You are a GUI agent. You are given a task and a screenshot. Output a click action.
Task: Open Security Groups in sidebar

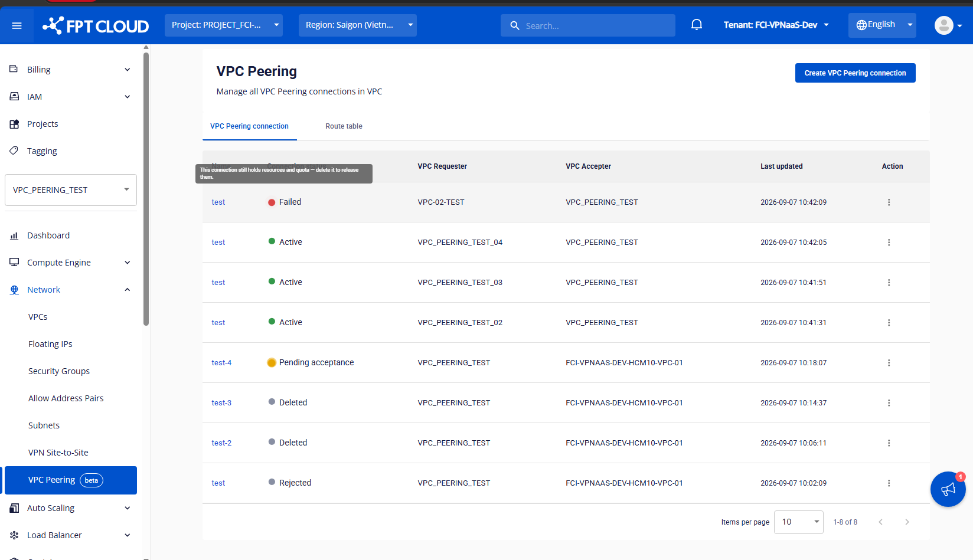[59, 371]
